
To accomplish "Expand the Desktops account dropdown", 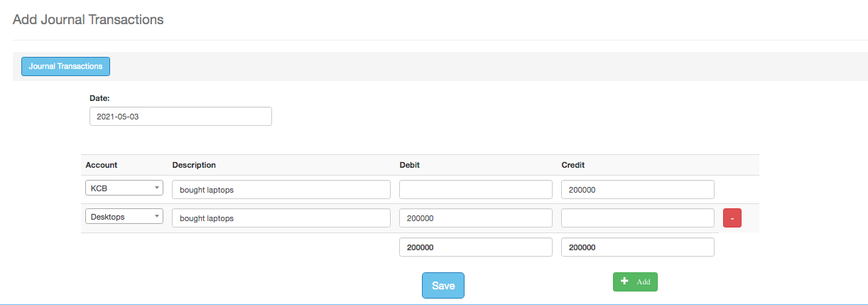I will [124, 216].
